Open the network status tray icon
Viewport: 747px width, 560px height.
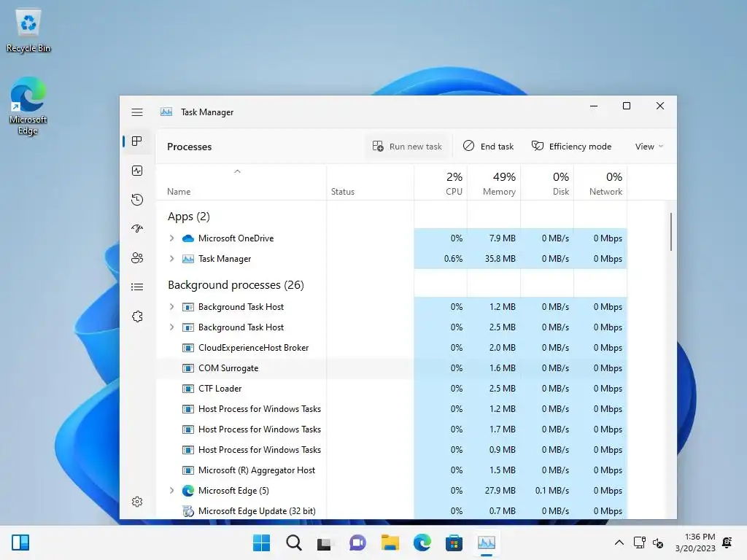pyautogui.click(x=639, y=542)
